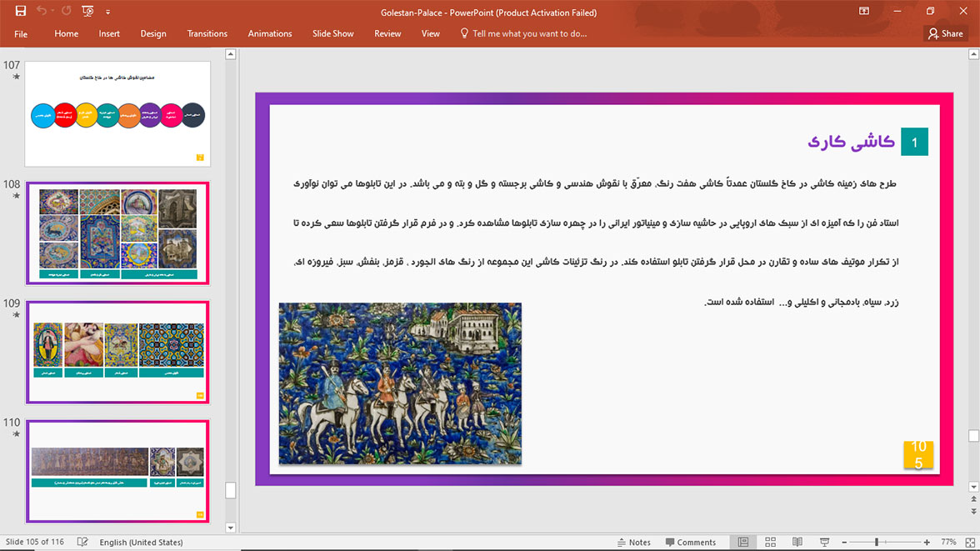Switch to Slide Sorter view
Viewport: 980px width, 551px height.
[x=770, y=542]
